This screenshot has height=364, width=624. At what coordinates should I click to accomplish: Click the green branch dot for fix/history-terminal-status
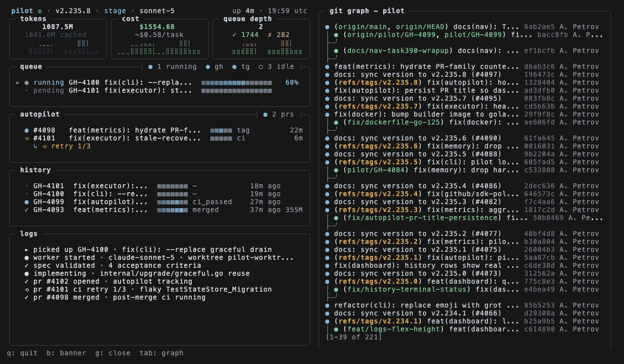click(x=336, y=289)
